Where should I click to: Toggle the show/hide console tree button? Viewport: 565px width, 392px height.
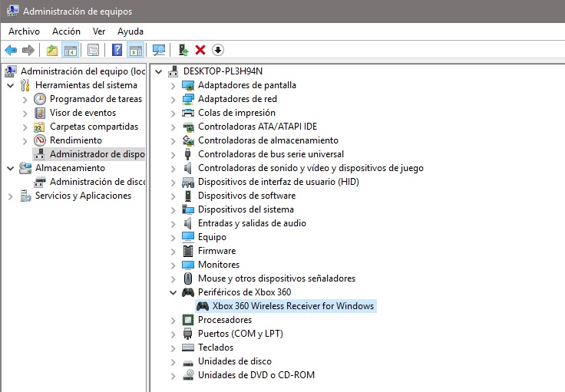(70, 50)
